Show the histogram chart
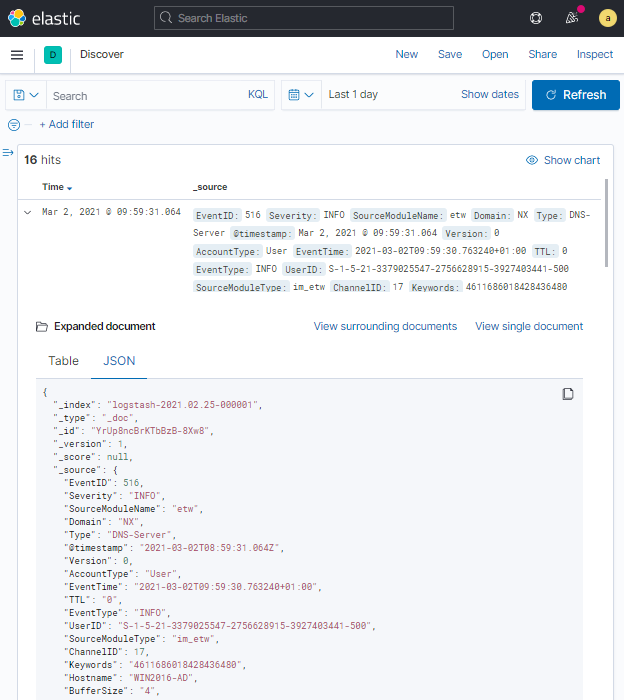The height and width of the screenshot is (700, 624). click(x=563, y=160)
